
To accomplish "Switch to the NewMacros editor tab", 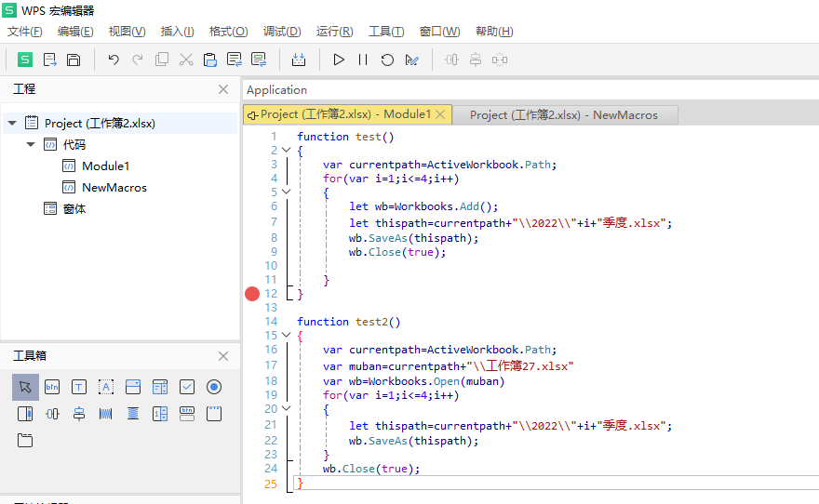I will coord(565,114).
